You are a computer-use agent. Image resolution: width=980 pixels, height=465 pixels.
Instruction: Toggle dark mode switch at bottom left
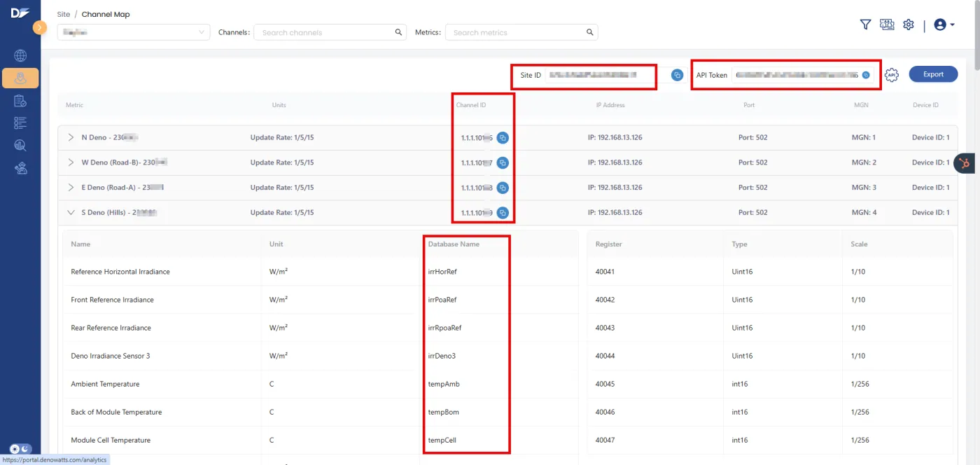20,449
